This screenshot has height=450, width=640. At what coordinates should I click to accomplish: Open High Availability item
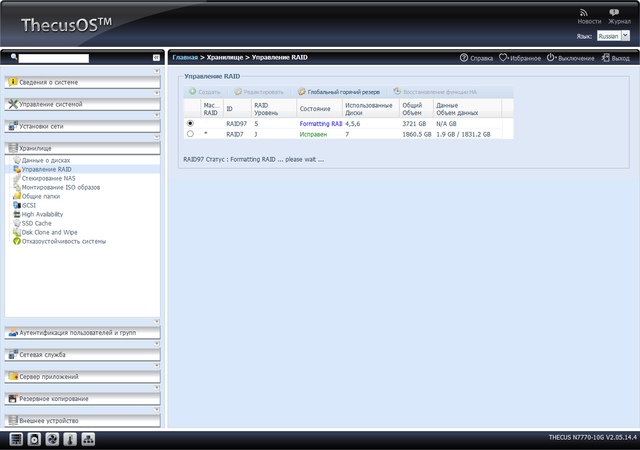click(x=42, y=214)
